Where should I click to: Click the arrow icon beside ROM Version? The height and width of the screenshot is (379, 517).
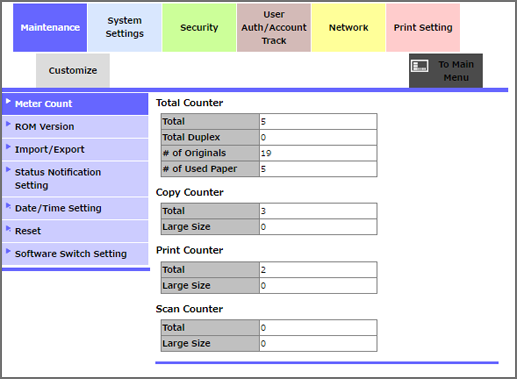(8, 124)
